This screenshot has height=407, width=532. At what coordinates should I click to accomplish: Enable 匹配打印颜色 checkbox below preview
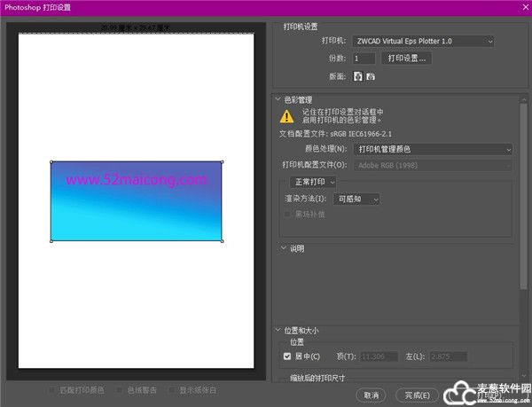tap(54, 390)
